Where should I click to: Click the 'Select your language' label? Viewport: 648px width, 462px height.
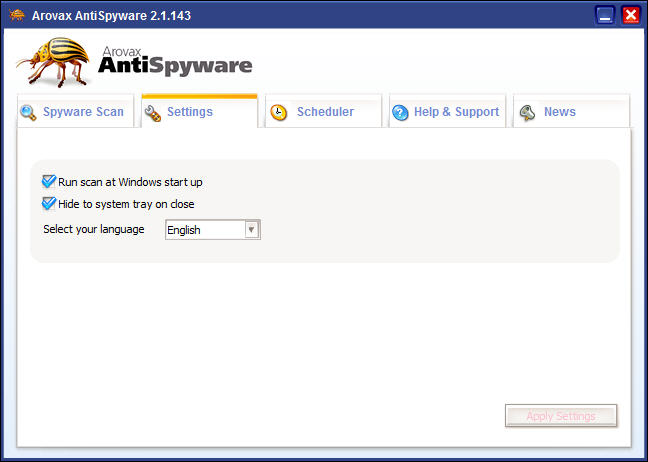pyautogui.click(x=94, y=229)
